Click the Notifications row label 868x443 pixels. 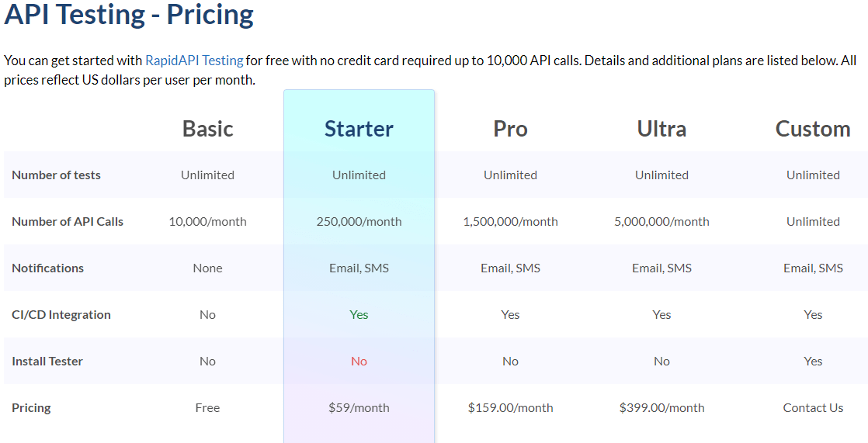[47, 268]
